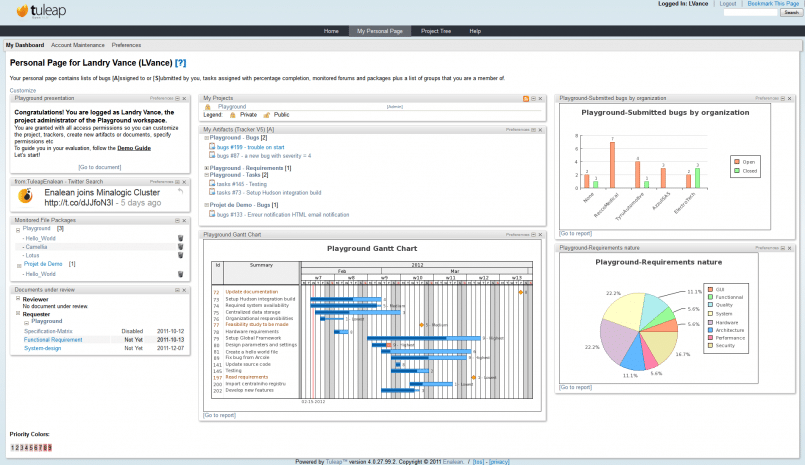
Task: Minimize the My Artifacts widget
Action: click(533, 130)
